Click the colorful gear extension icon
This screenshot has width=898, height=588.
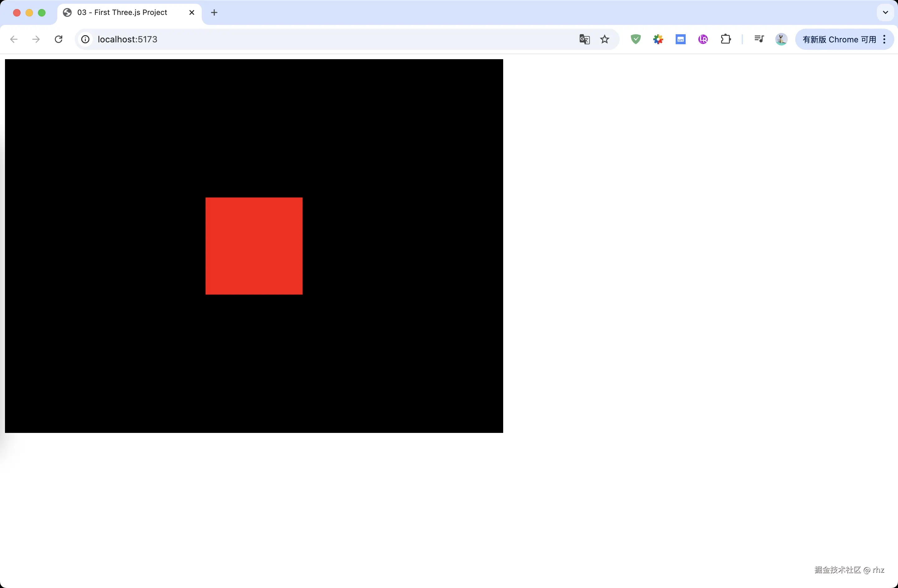(658, 39)
